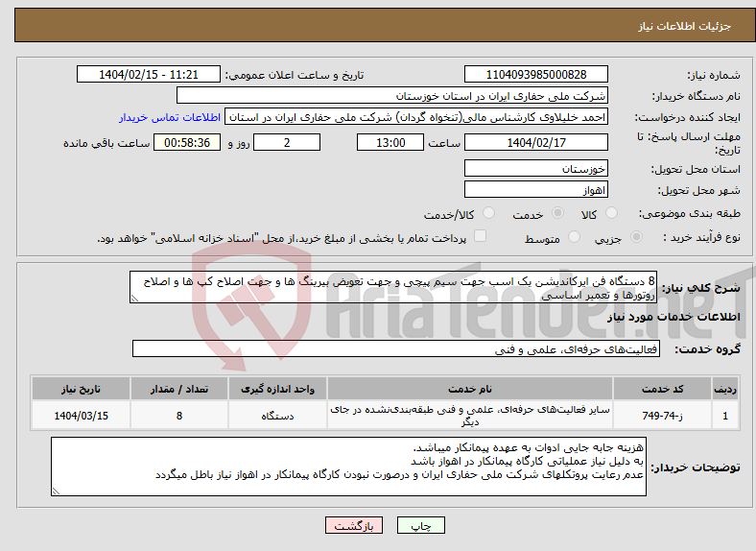Image resolution: width=756 pixels, height=551 pixels.
Task: Select the خدمت radio button
Action: 557,213
